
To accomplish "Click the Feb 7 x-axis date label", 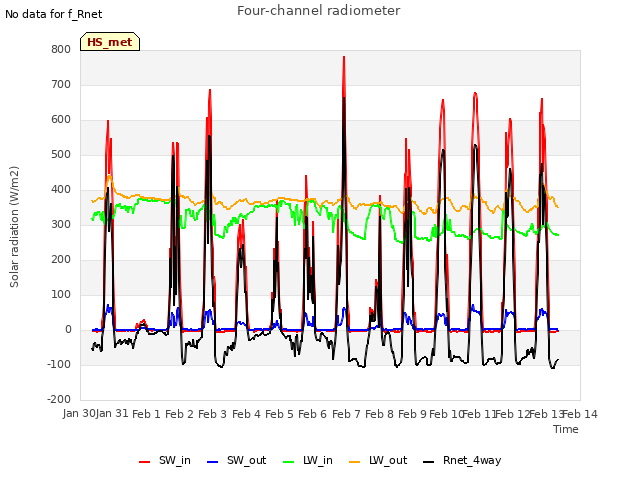I will [x=346, y=414].
